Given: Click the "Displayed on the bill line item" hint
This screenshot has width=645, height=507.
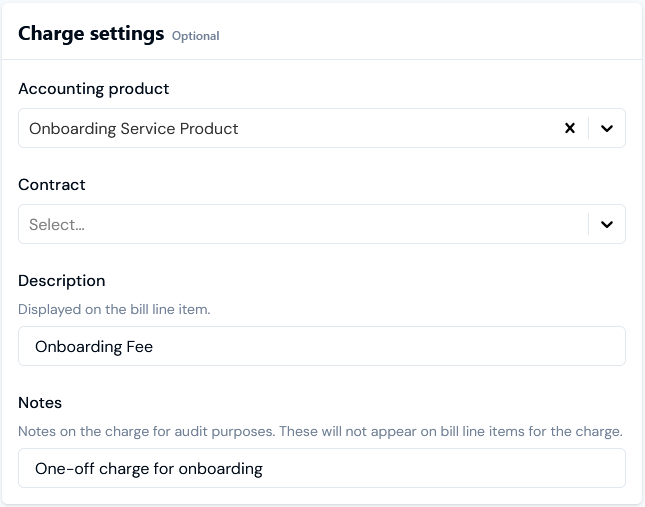Looking at the screenshot, I should (x=114, y=310).
